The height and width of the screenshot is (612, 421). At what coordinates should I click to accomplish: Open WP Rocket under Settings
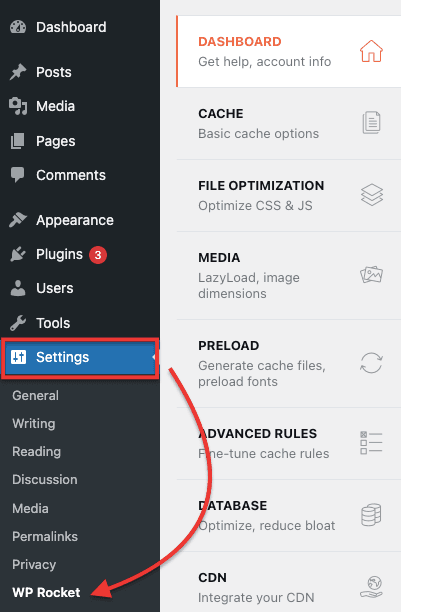pos(46,592)
